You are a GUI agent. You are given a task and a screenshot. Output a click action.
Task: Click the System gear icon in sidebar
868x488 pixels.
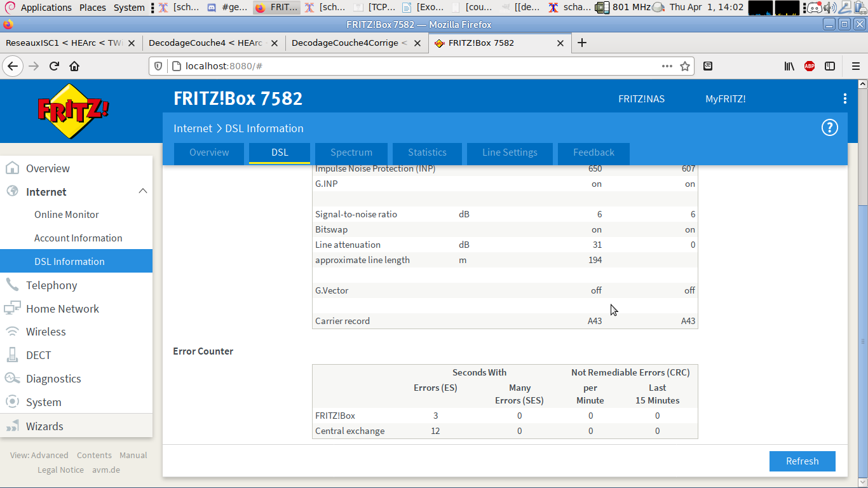point(12,402)
